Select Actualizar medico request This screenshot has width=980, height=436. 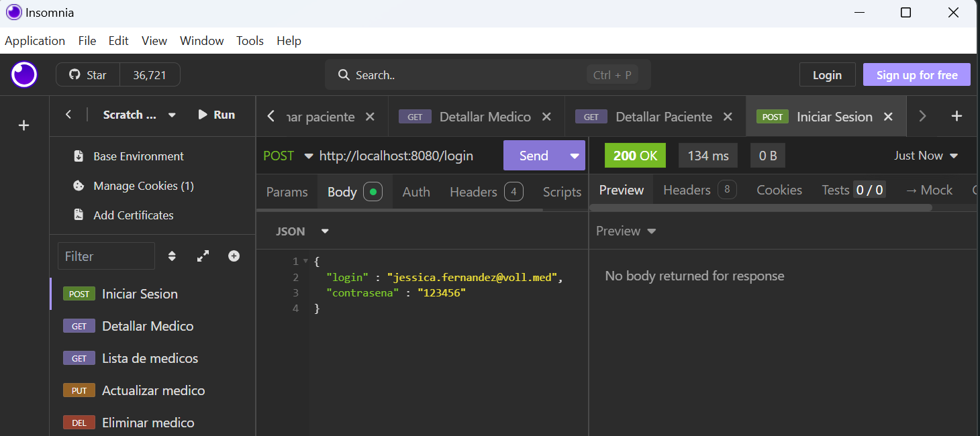point(153,390)
